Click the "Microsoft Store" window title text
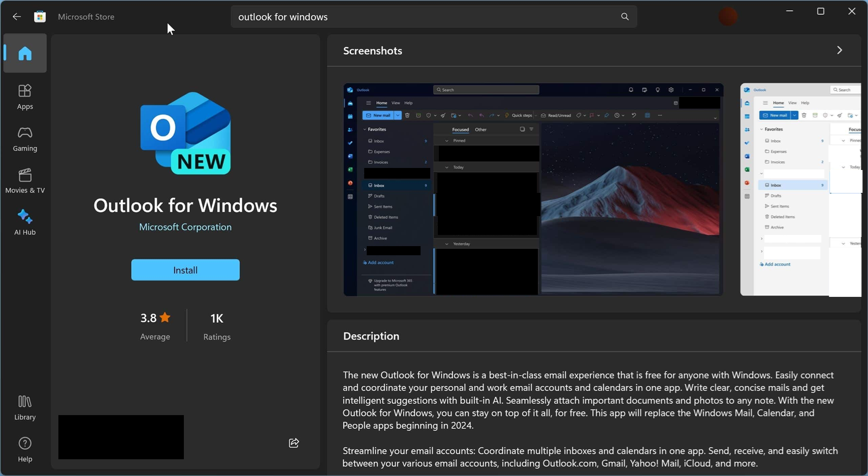 pyautogui.click(x=86, y=17)
